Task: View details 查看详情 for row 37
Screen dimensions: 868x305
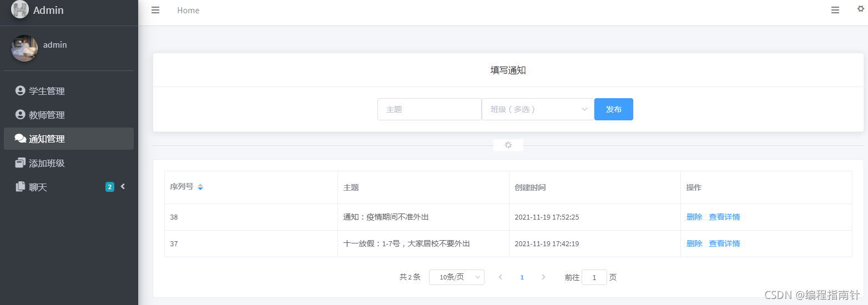Action: pos(724,243)
